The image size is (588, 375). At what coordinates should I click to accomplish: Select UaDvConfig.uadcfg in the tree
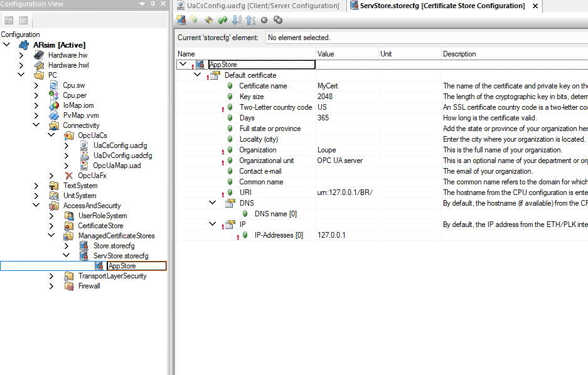click(122, 156)
